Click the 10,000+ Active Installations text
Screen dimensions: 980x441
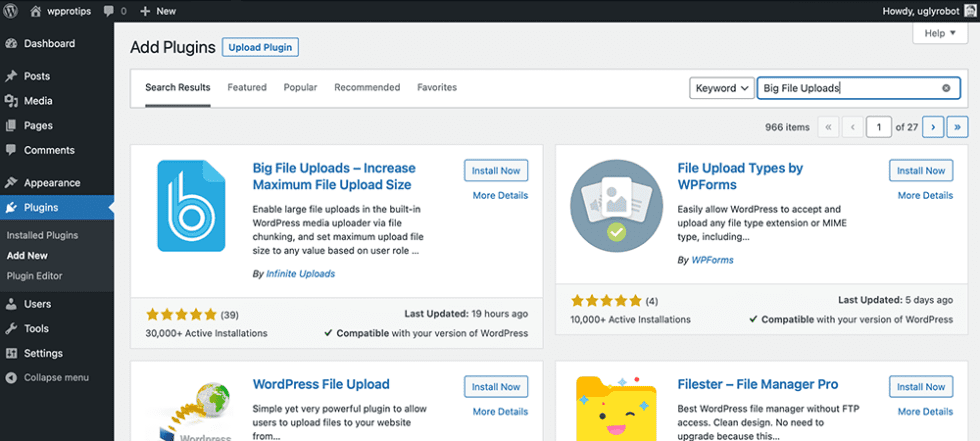(x=631, y=319)
